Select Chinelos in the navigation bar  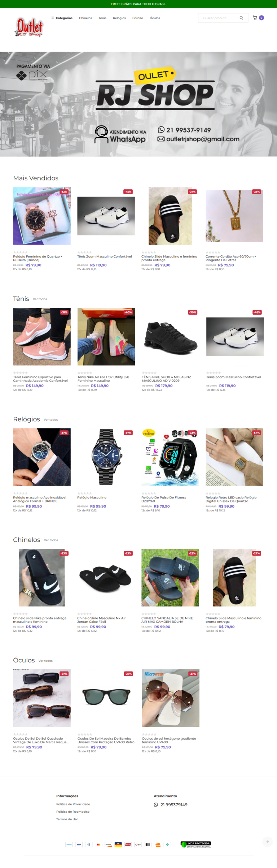tap(85, 18)
